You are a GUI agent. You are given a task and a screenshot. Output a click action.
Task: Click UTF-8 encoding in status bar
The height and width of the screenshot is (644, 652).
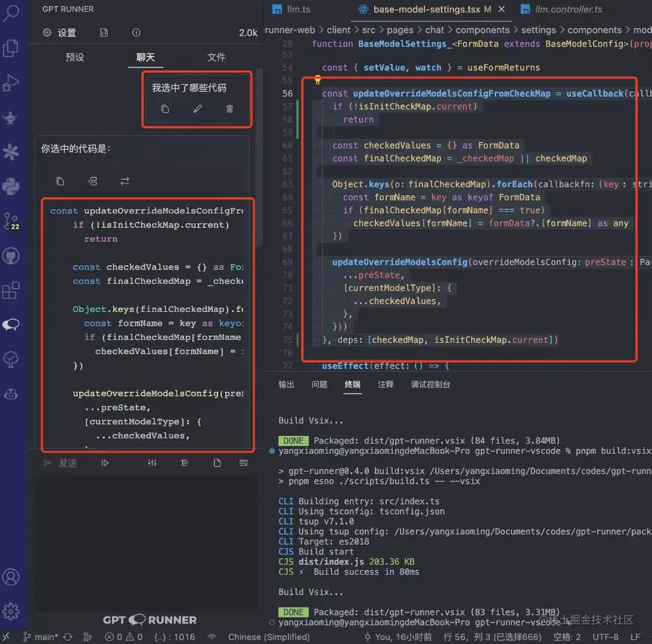[x=606, y=637]
